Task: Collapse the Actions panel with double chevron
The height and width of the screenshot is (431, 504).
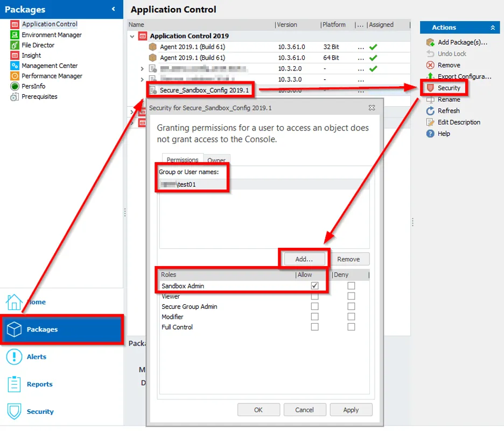Action: point(492,27)
